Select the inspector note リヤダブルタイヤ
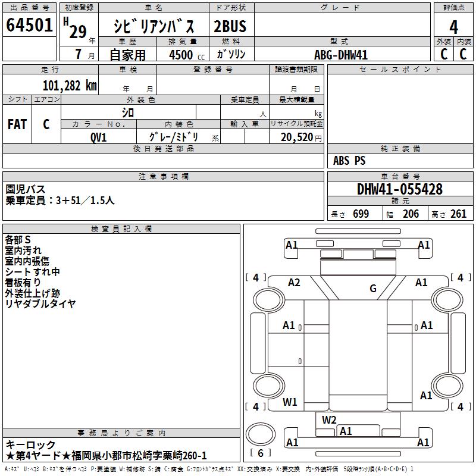The width and height of the screenshot is (476, 476). click(x=40, y=303)
